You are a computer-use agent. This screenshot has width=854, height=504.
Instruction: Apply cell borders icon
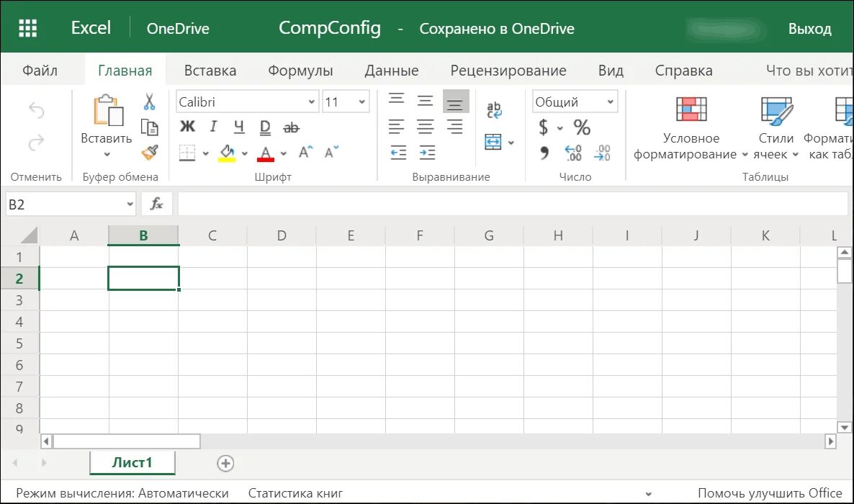tap(187, 153)
